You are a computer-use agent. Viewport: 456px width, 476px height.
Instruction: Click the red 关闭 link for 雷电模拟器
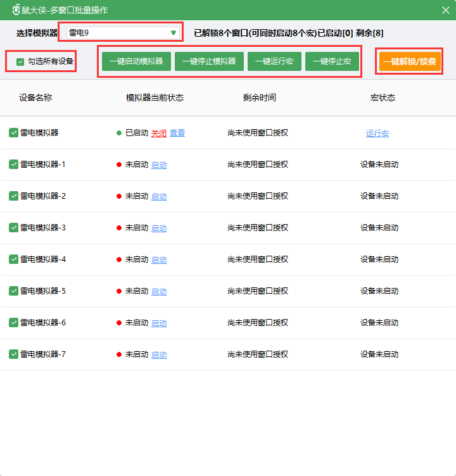158,133
